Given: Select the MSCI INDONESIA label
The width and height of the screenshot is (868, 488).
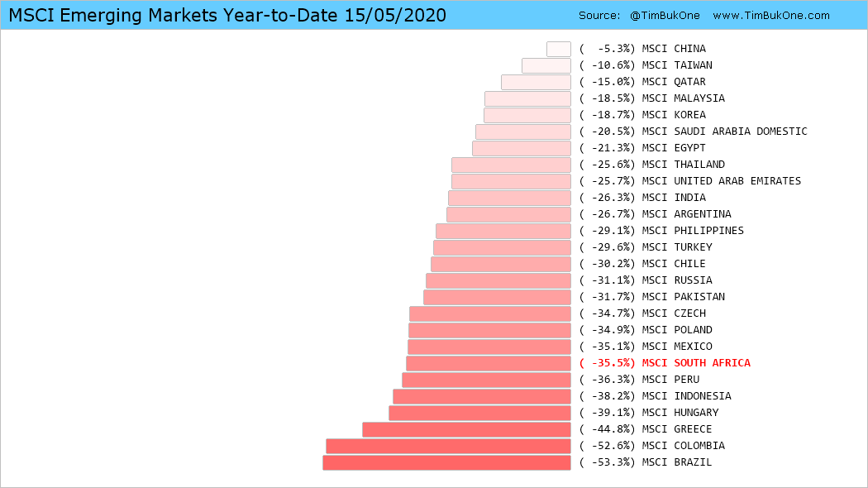Looking at the screenshot, I should (686, 397).
